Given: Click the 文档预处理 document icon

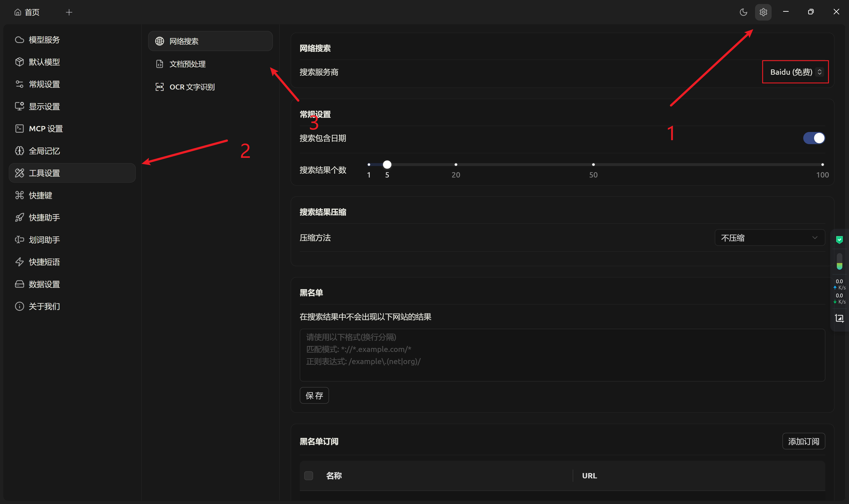Looking at the screenshot, I should pos(160,64).
